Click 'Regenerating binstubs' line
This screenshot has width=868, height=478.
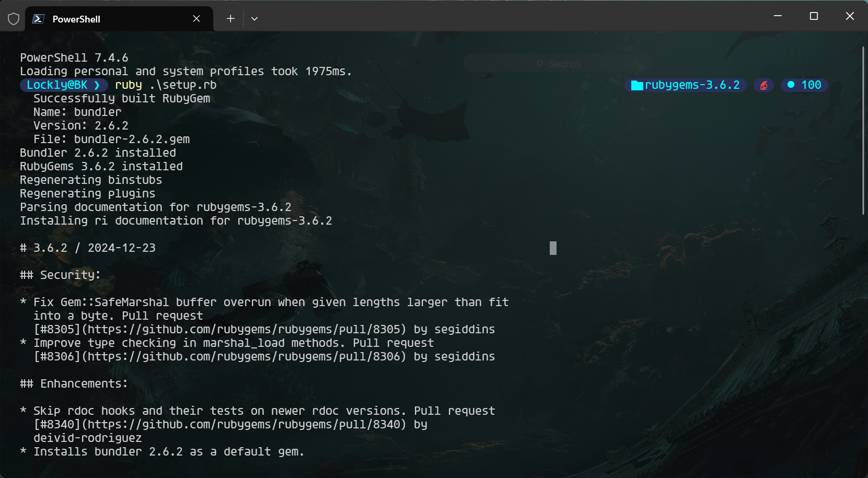click(x=91, y=180)
